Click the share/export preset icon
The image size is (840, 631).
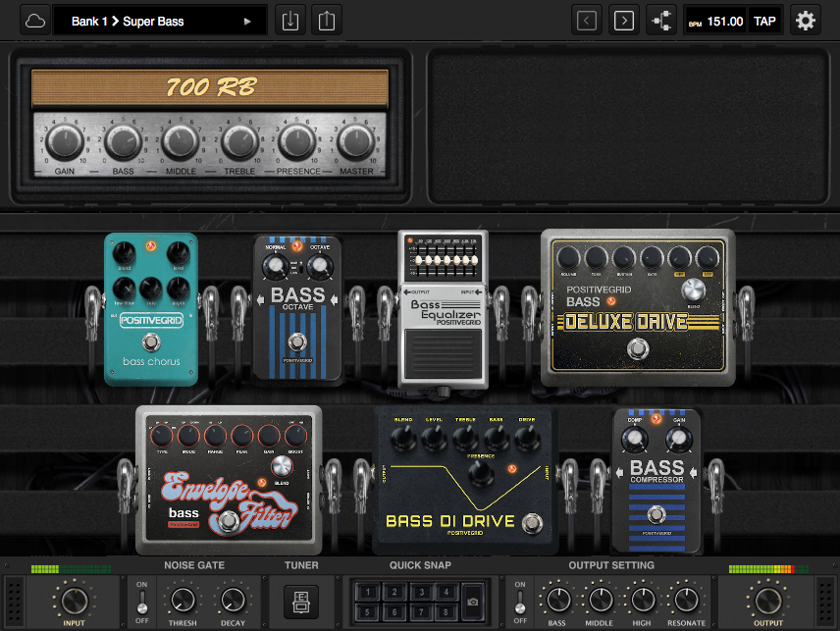(325, 19)
